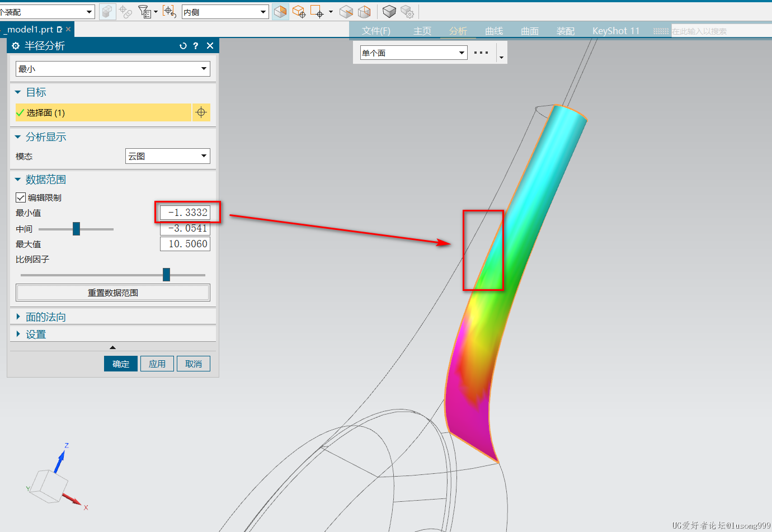Open the selection filter funnel icon
Image resolution: width=772 pixels, height=532 pixels.
coord(144,12)
